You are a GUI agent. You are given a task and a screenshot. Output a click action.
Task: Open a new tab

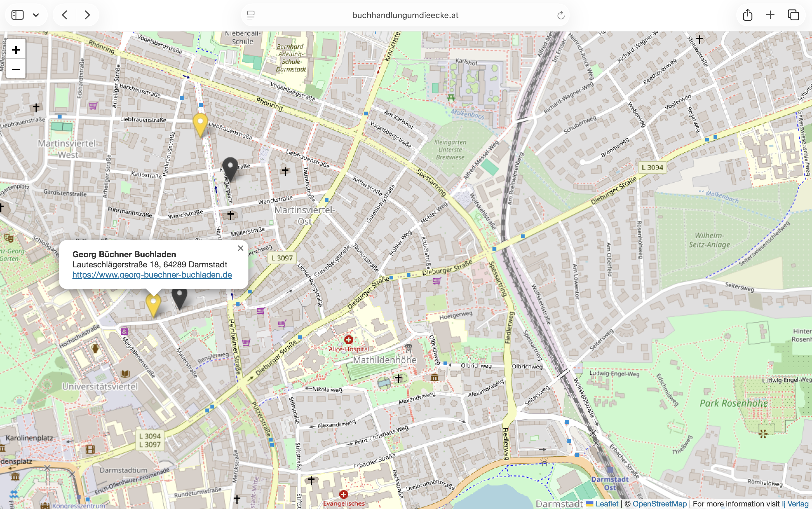770,15
